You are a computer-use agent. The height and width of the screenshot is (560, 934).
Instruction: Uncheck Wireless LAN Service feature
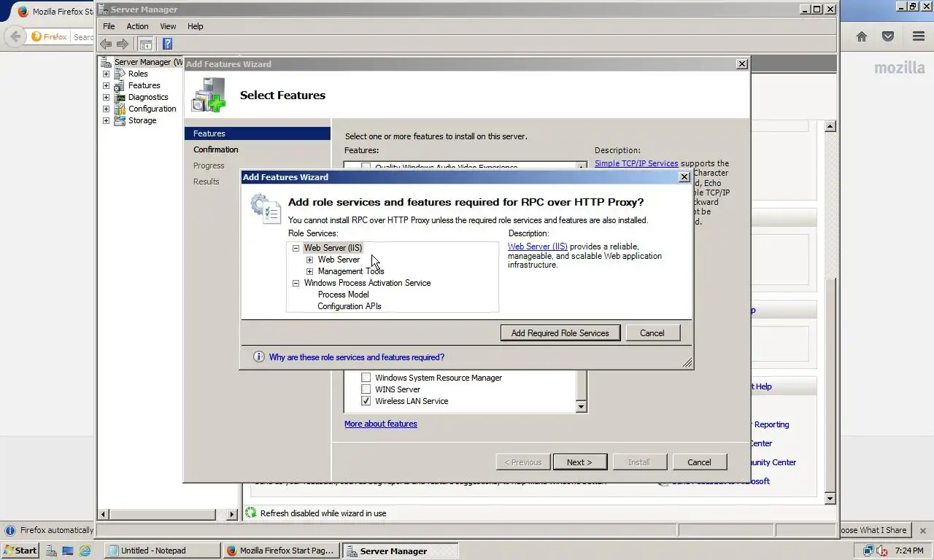[366, 401]
